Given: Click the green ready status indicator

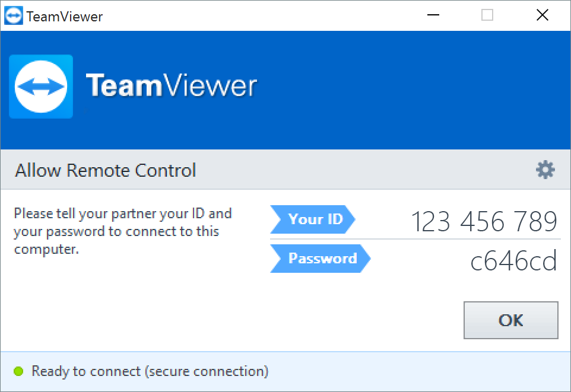Looking at the screenshot, I should click(19, 371).
